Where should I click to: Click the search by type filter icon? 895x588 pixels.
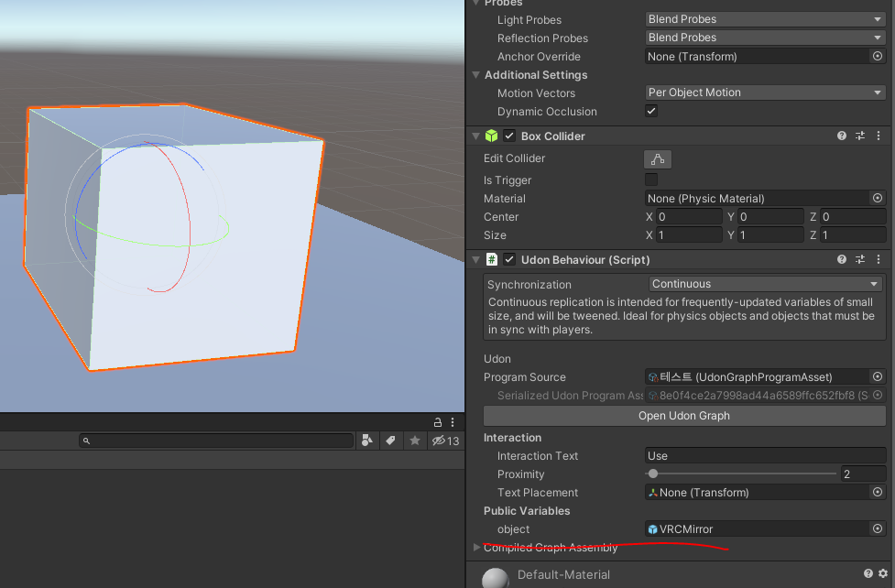click(367, 441)
